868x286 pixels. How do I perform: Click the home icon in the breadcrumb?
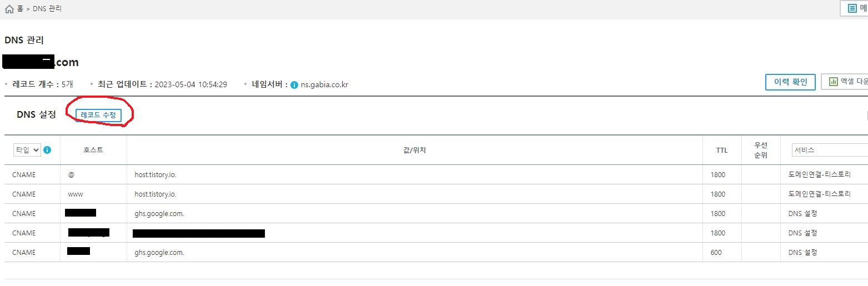pyautogui.click(x=9, y=9)
